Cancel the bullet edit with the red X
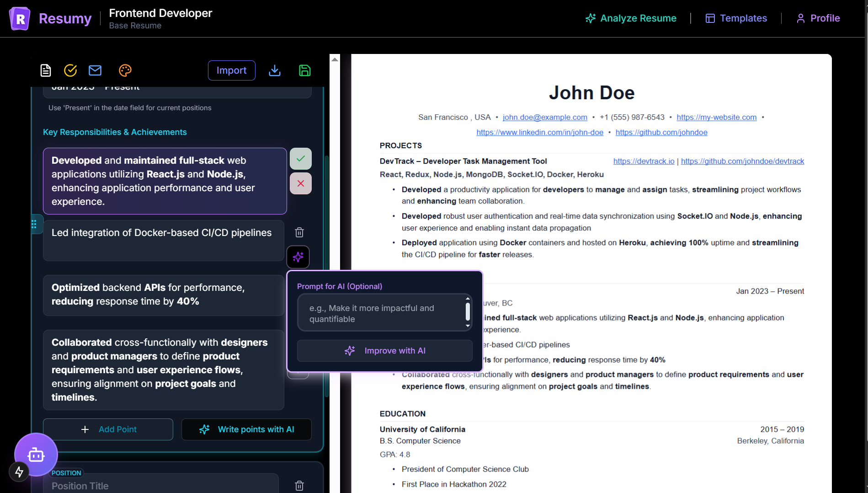868x493 pixels. 300,183
